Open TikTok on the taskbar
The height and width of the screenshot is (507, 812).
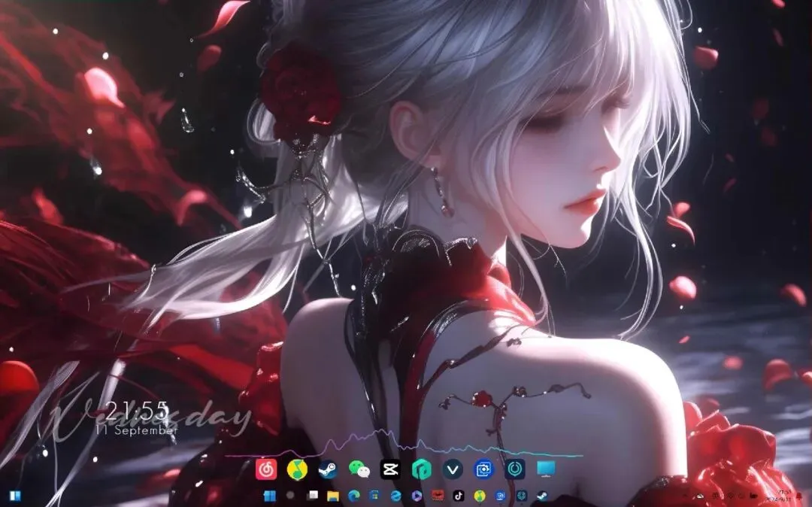[459, 496]
